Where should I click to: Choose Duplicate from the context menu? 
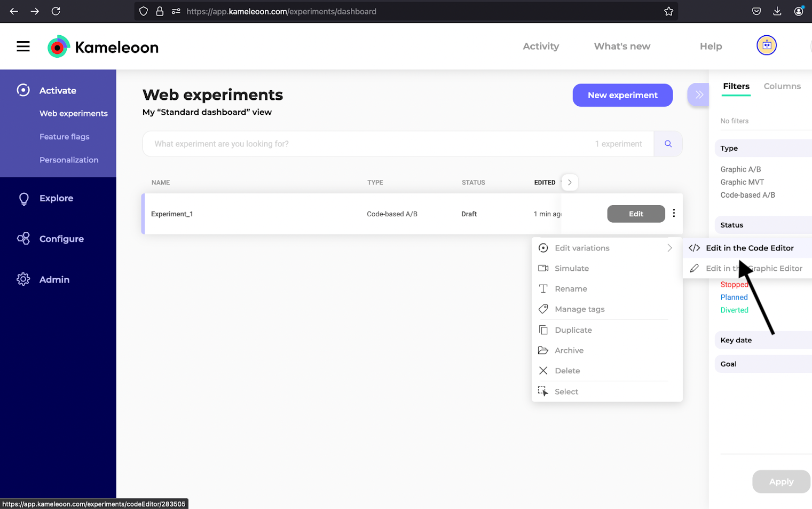pos(573,330)
